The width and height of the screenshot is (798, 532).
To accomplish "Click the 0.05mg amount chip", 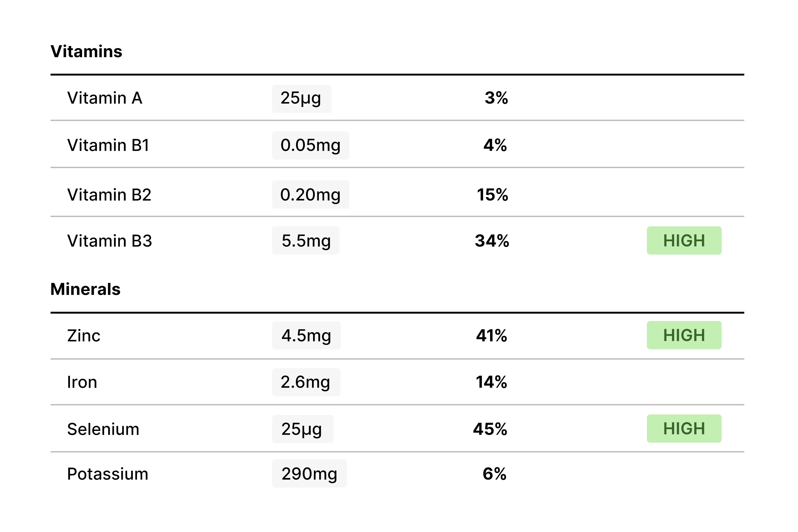I will pyautogui.click(x=310, y=145).
